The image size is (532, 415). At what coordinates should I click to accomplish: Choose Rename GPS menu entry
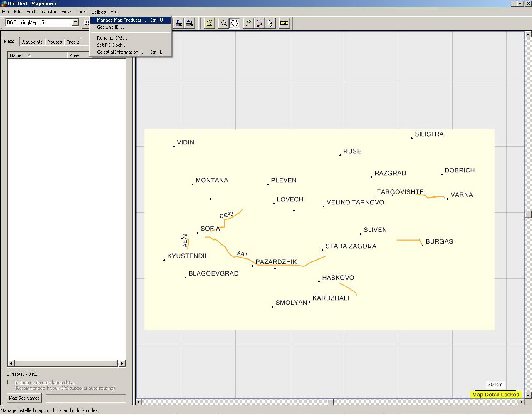[x=130, y=38]
